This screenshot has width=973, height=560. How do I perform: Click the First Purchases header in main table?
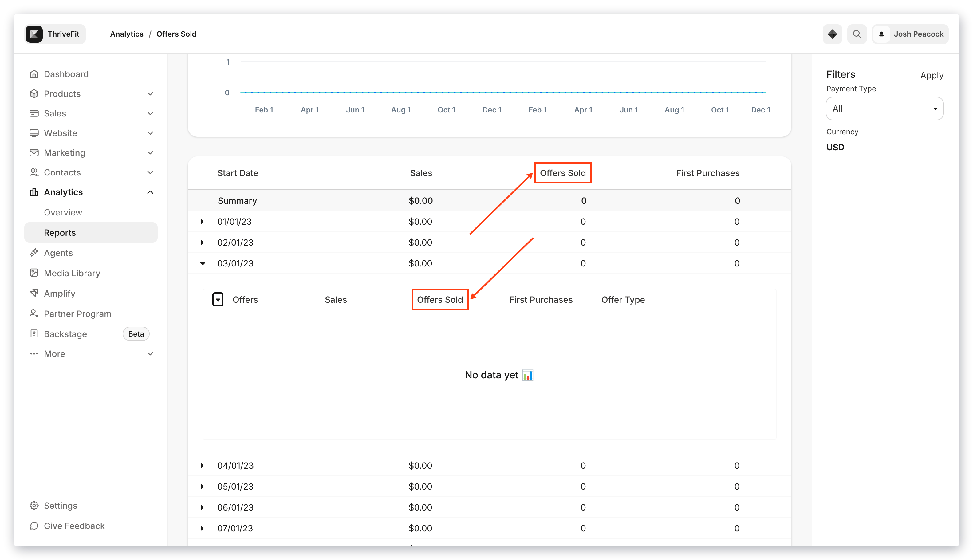click(707, 173)
